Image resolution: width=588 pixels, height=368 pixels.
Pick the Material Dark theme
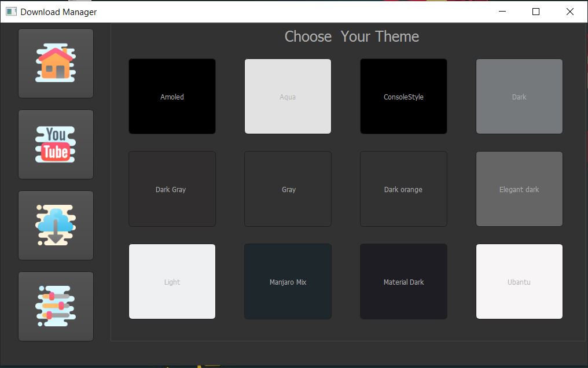point(403,281)
